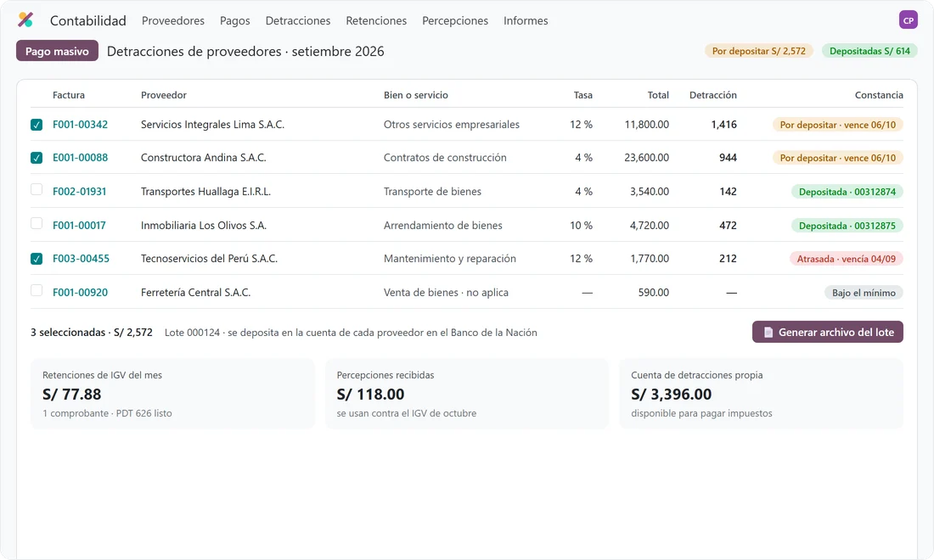Open the CP user avatar menu
Viewport: 934px width, 560px height.
[908, 20]
